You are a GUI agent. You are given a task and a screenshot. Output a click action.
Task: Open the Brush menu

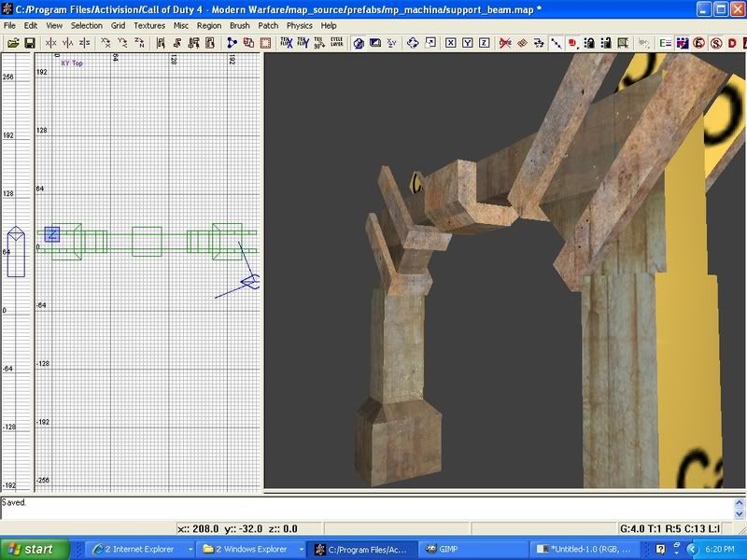click(240, 26)
